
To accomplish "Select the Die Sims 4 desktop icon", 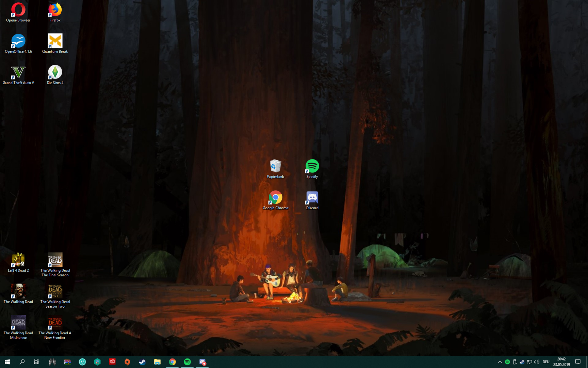I will click(55, 75).
